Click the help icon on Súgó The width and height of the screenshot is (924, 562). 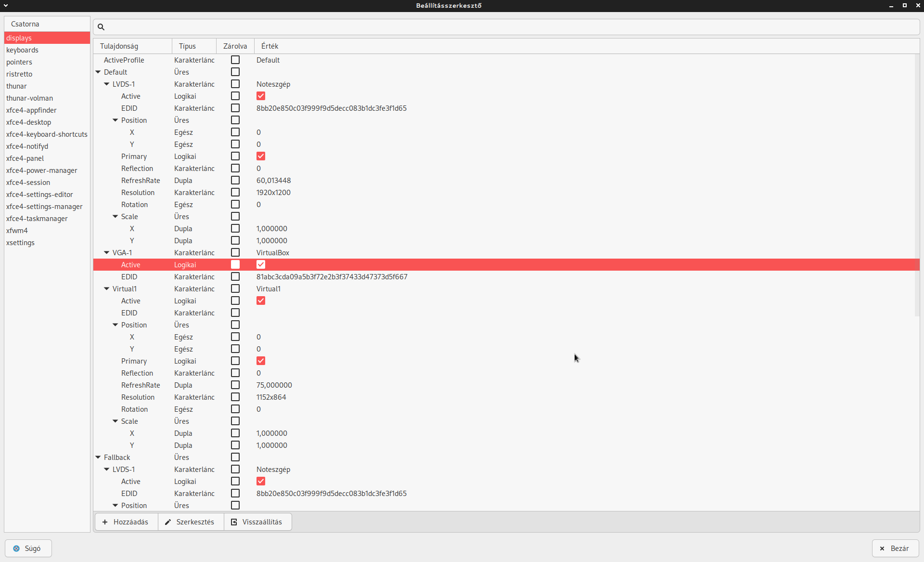tap(16, 549)
